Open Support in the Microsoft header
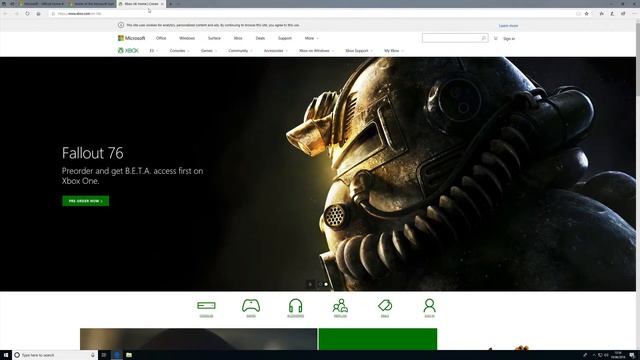This screenshot has height=360, width=640. pos(285,38)
